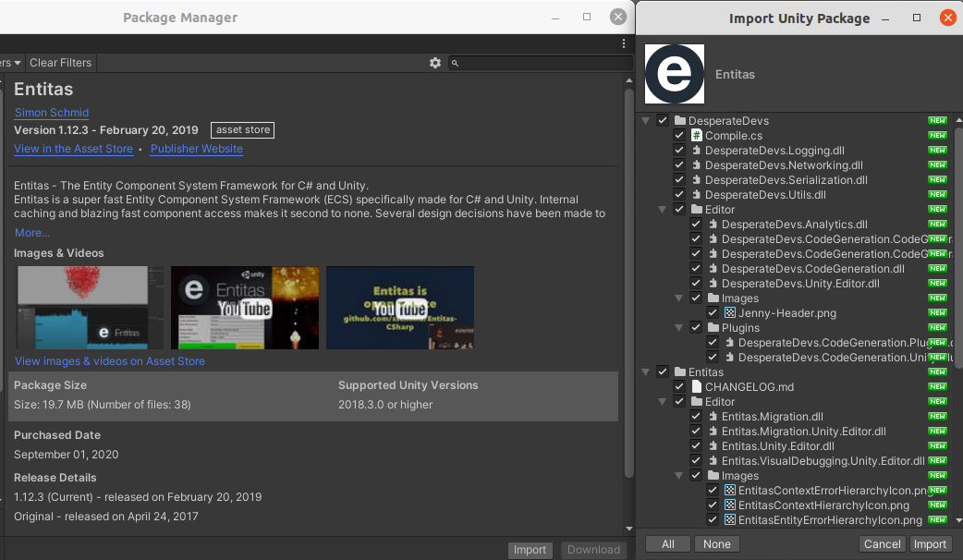
Task: Open the first screenshot thumbnail with red particles
Action: (x=91, y=308)
